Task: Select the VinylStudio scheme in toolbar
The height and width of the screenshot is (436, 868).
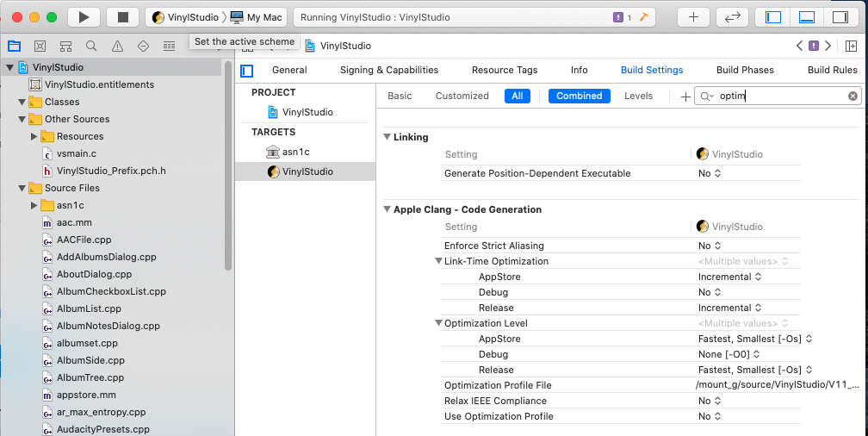Action: [185, 17]
